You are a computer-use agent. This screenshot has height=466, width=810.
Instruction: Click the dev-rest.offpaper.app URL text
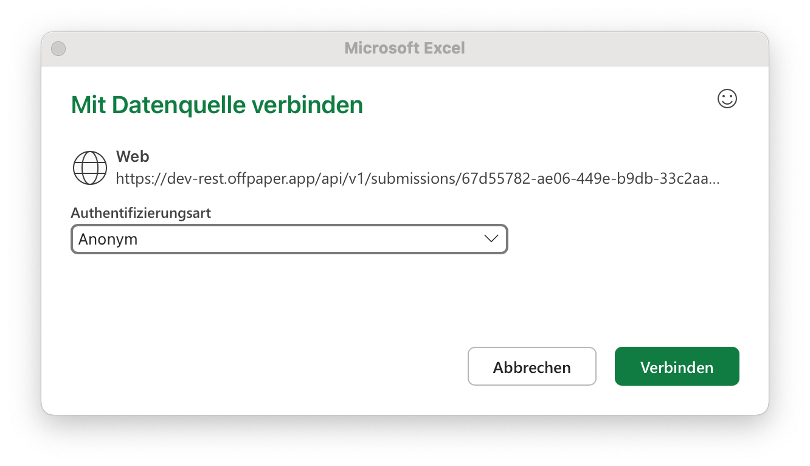pyautogui.click(x=417, y=179)
